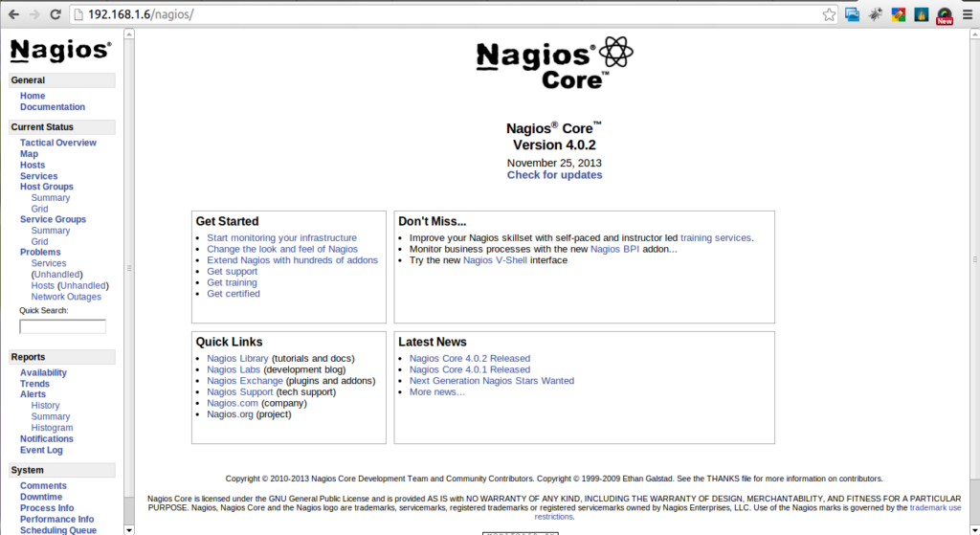Click the Nagios Core atom logo
The width and height of the screenshot is (980, 535).
pyautogui.click(x=554, y=62)
